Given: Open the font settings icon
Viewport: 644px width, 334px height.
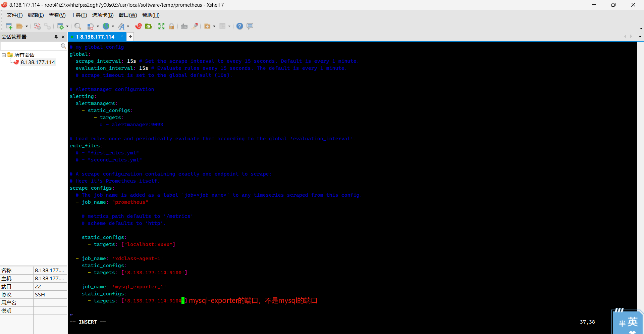Looking at the screenshot, I should point(121,26).
